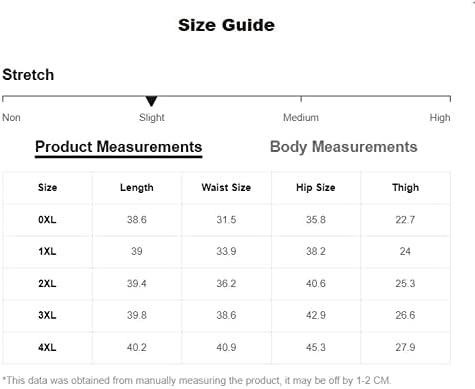The height and width of the screenshot is (389, 475).
Task: Select the Product Measurements tab
Action: point(119,147)
